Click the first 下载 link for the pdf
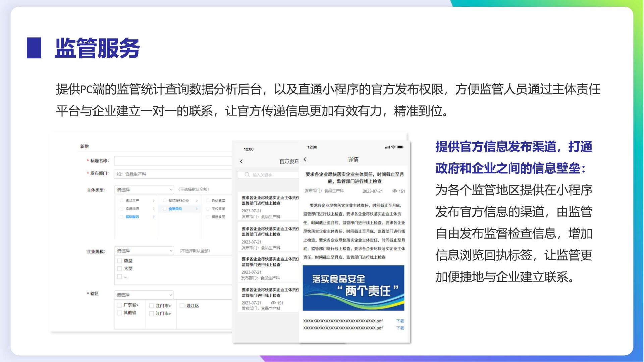Image resolution: width=644 pixels, height=362 pixels. click(x=400, y=321)
